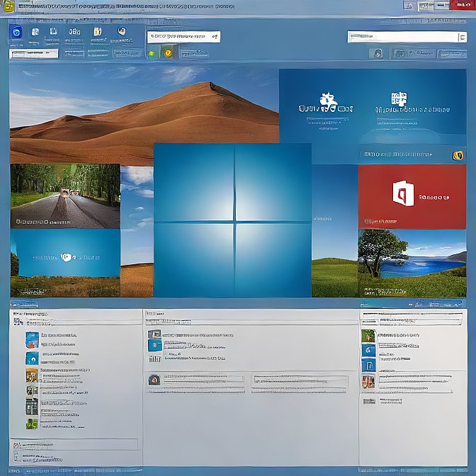
Task: Click the first blue icon in the lower-left list
Action: click(32, 340)
